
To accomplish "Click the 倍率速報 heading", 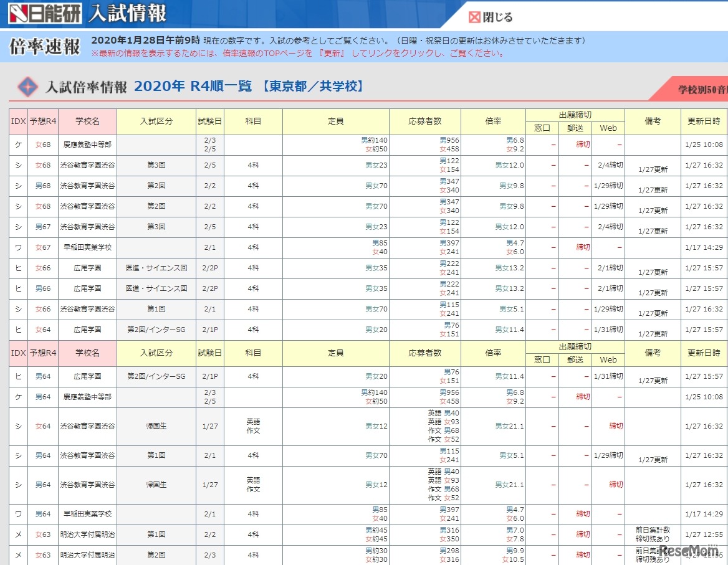I will [x=45, y=47].
